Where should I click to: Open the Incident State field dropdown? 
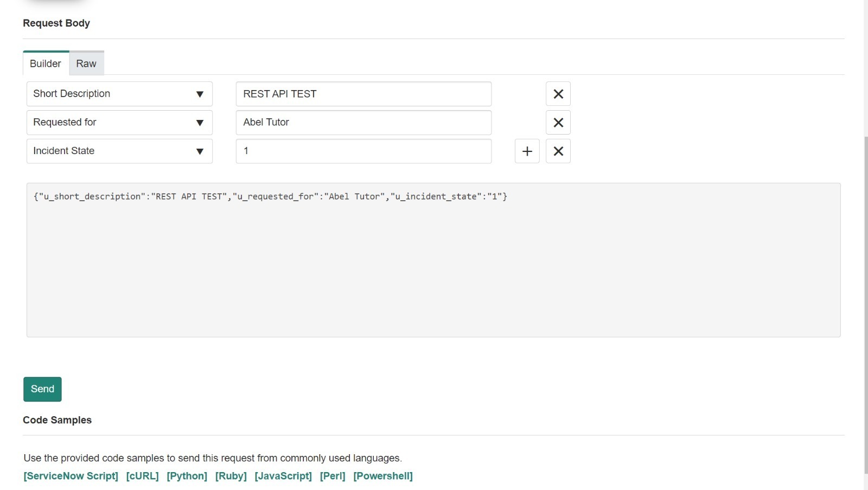(119, 151)
